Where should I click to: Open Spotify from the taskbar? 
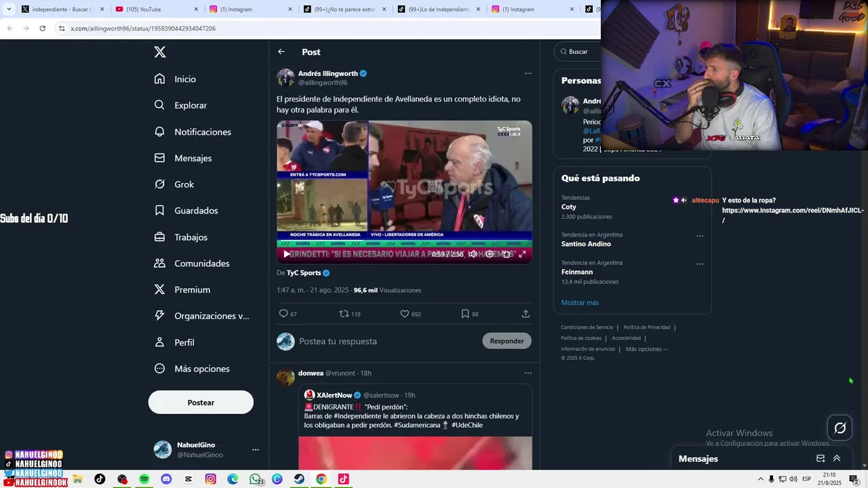tap(144, 479)
